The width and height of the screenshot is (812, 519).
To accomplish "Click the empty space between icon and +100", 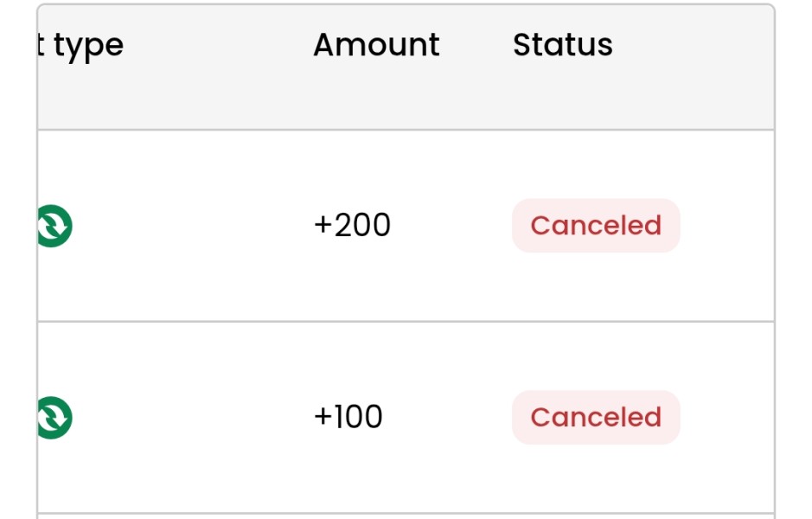I will 190,418.
